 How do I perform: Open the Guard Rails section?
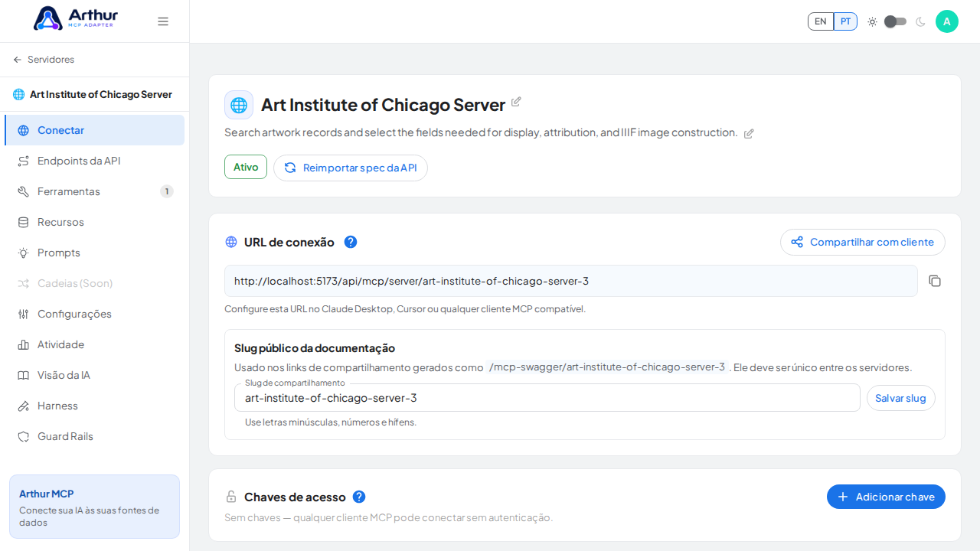94,436
